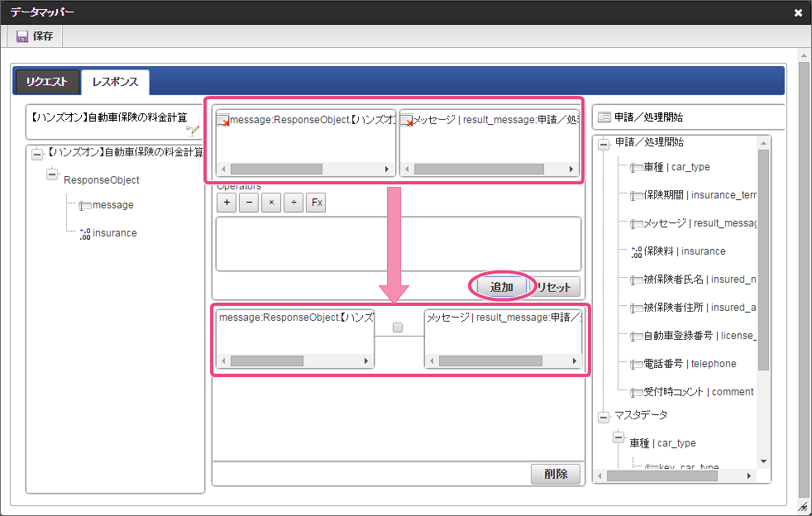
Task: Click the right tree vertical scrollbar down arrow
Action: tap(763, 461)
